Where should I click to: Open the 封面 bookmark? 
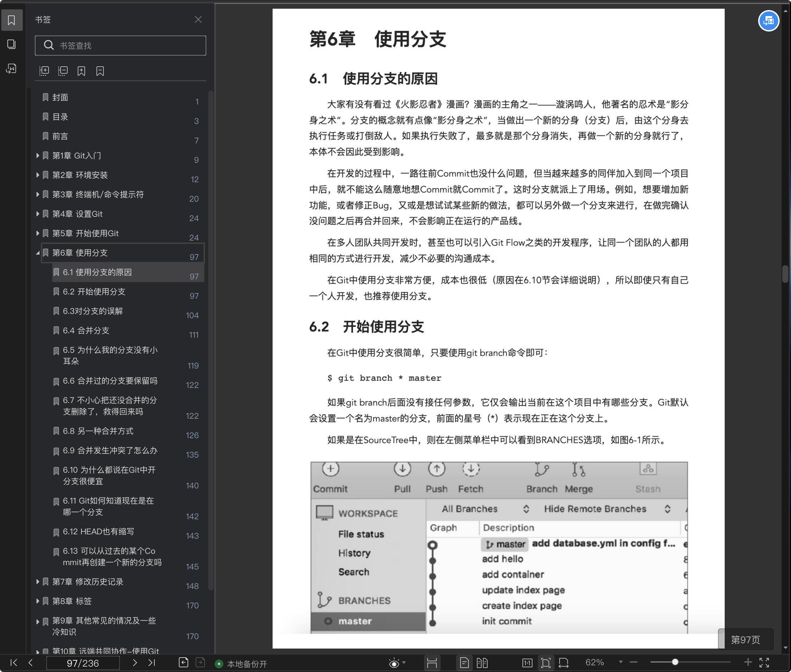tap(60, 97)
